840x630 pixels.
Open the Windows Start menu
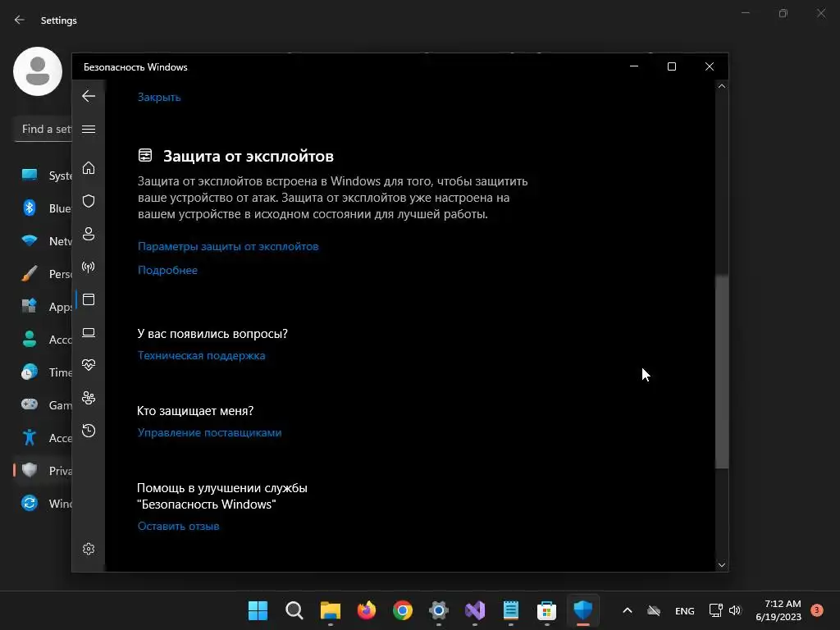258,610
